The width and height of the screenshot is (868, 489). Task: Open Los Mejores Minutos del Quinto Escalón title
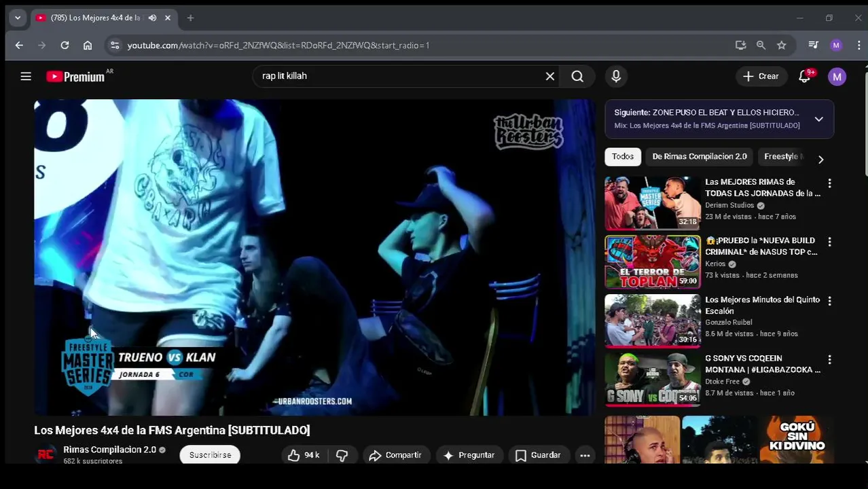762,305
